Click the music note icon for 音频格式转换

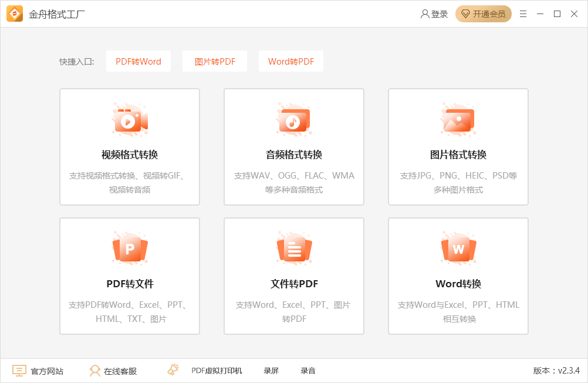(x=294, y=120)
